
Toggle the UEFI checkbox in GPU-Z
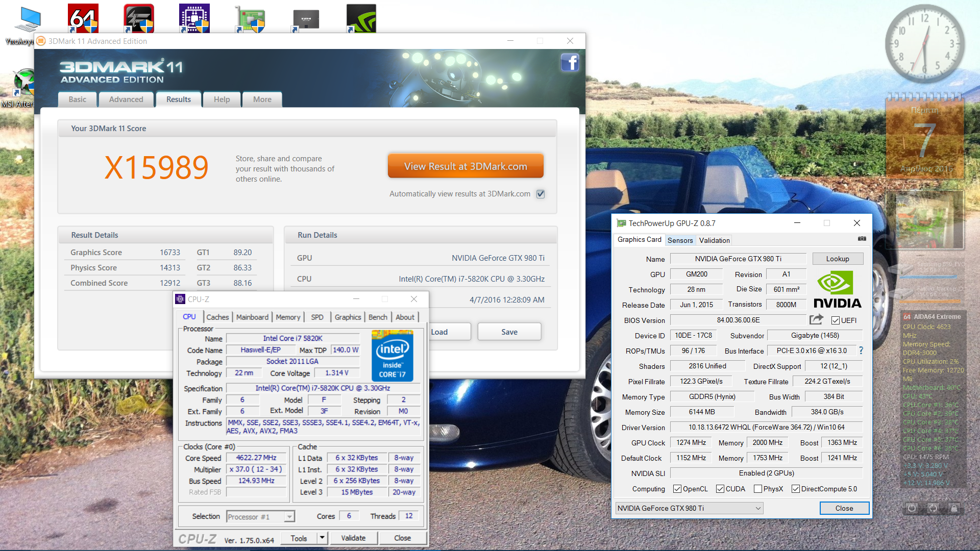[835, 320]
